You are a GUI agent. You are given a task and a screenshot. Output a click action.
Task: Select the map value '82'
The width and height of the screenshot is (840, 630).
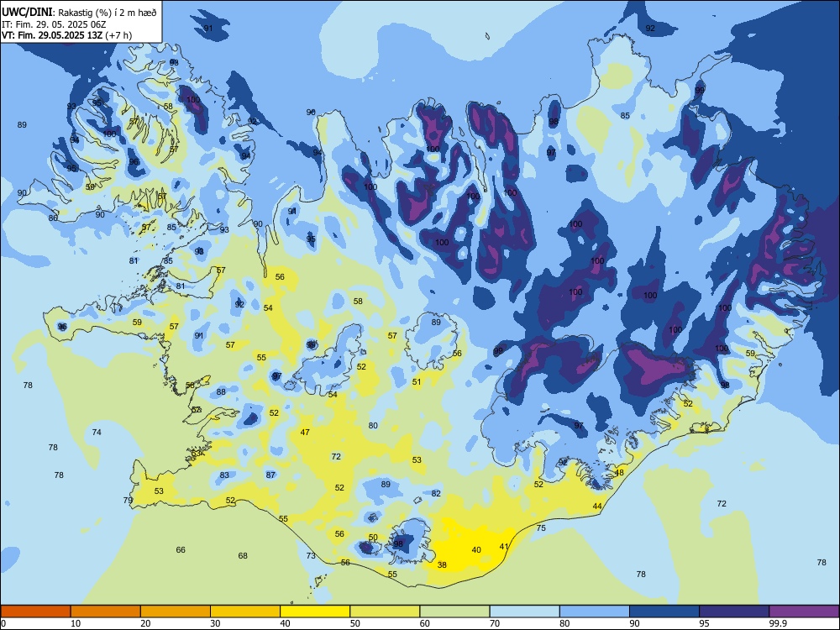pos(436,493)
